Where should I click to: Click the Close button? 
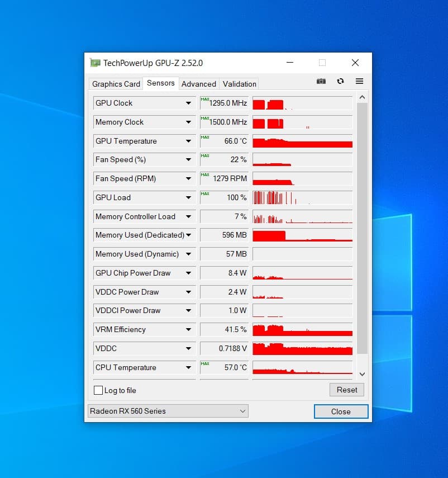pos(341,411)
